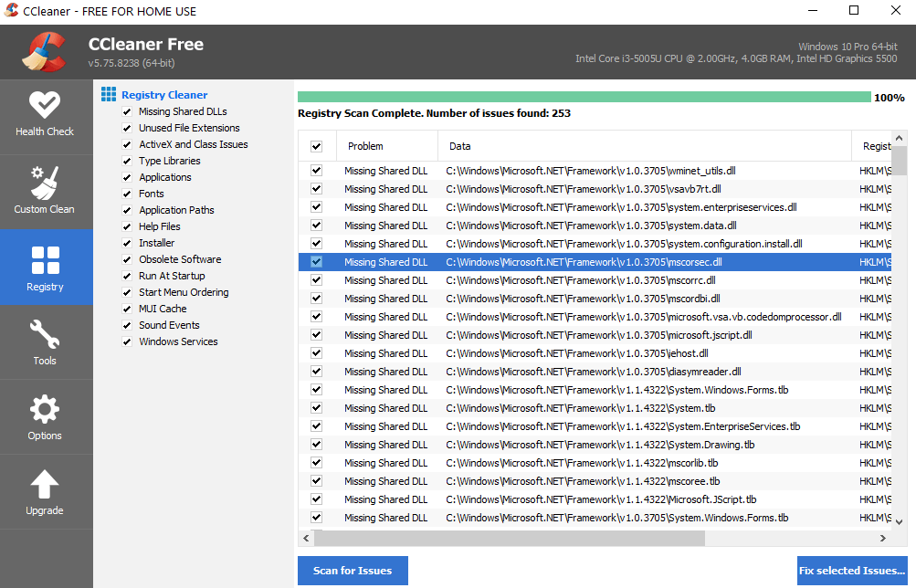Uncheck the vsavb7rt.dll issue row
Screen dimensions: 916x588
pyautogui.click(x=317, y=189)
